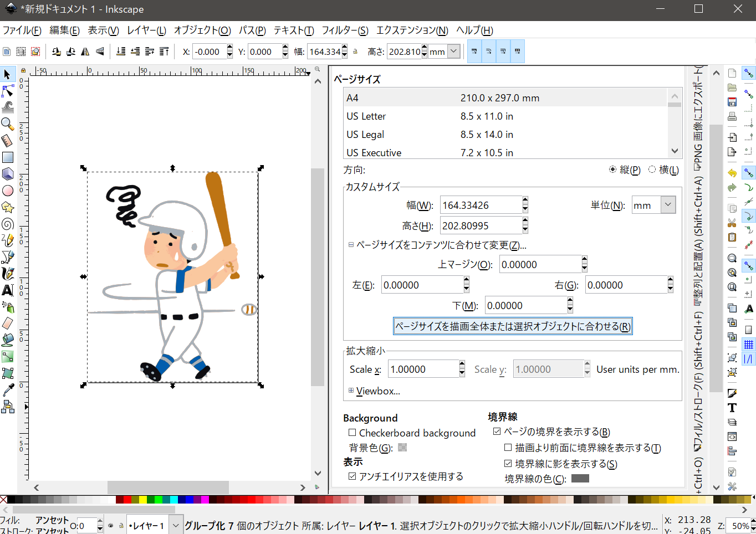The height and width of the screenshot is (534, 756).
Task: Select the Calligraphy tool
Action: [x=7, y=274]
